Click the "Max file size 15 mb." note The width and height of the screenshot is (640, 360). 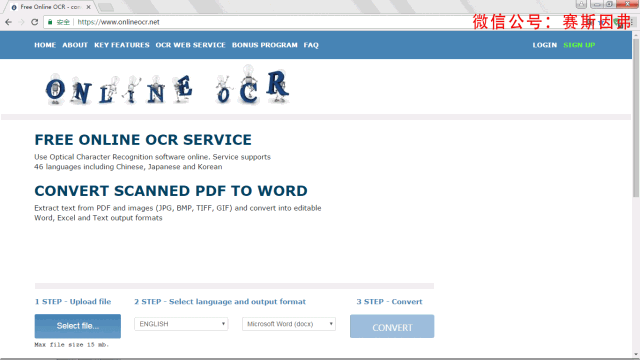pos(71,345)
